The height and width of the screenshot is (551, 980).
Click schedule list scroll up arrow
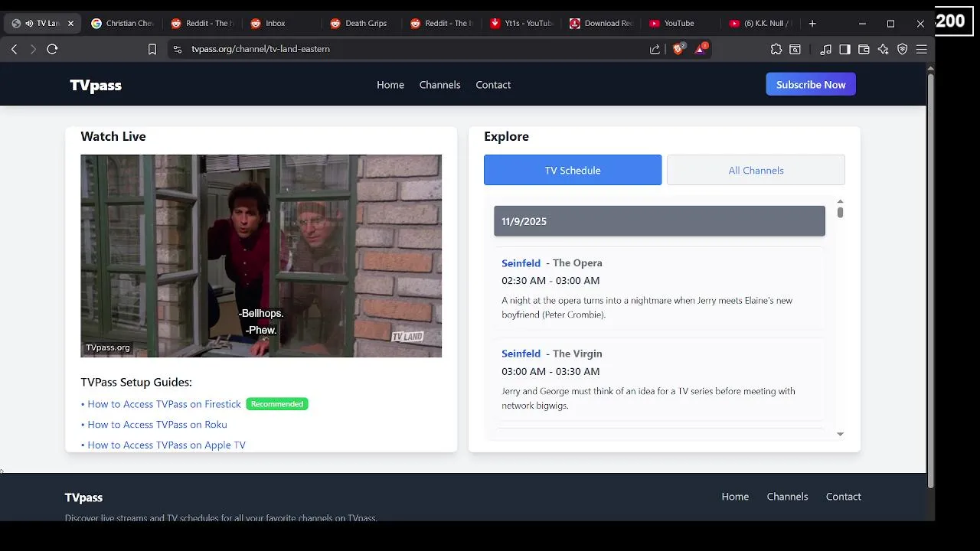pyautogui.click(x=840, y=201)
